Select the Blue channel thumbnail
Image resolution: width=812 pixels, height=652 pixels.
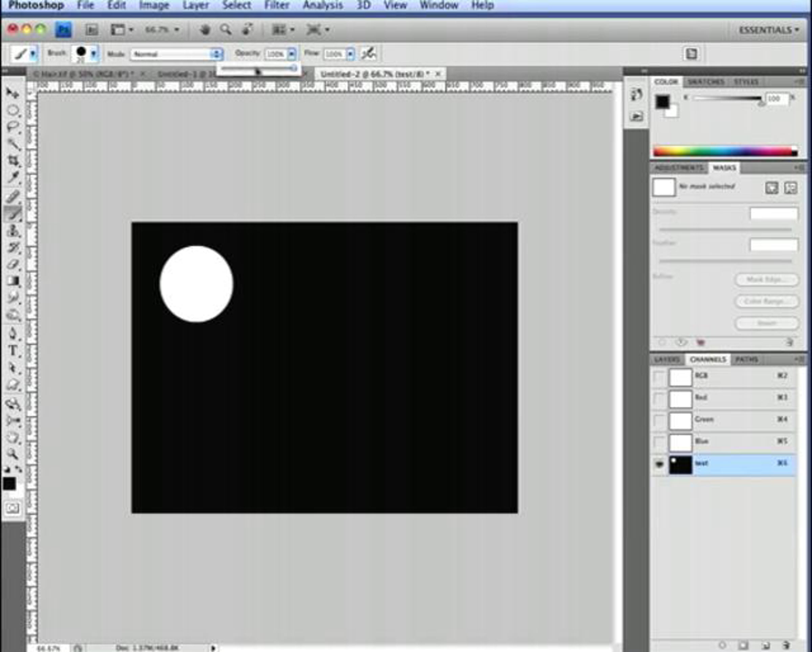click(680, 443)
